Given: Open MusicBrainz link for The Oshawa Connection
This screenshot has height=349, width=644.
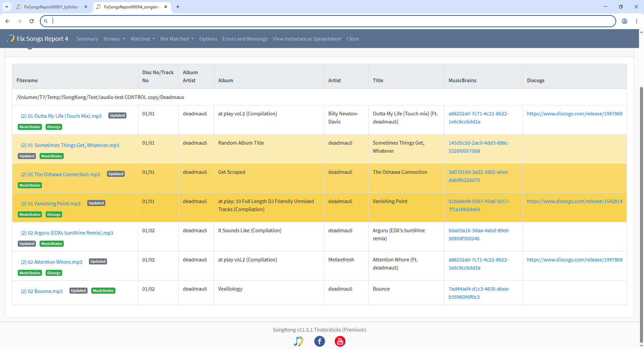Looking at the screenshot, I should tap(479, 176).
